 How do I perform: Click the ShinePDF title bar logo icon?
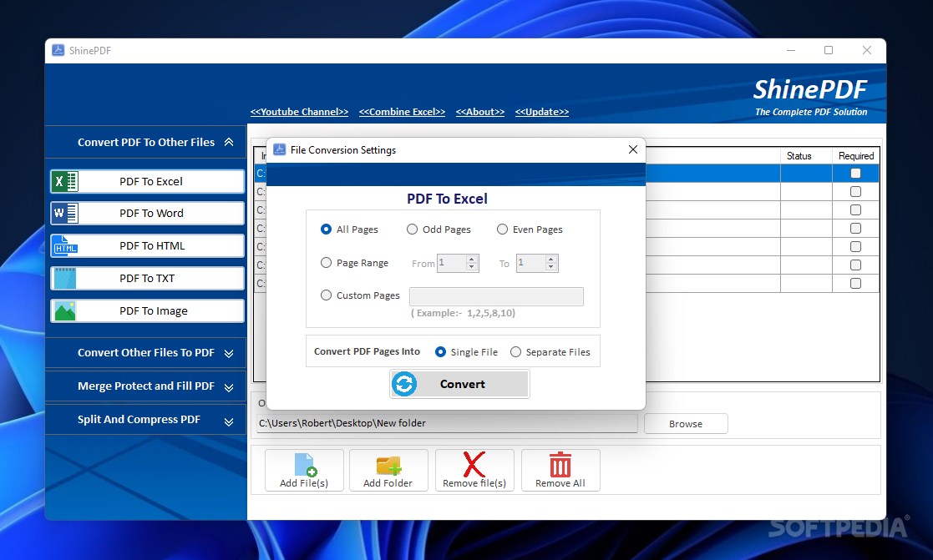coord(58,51)
